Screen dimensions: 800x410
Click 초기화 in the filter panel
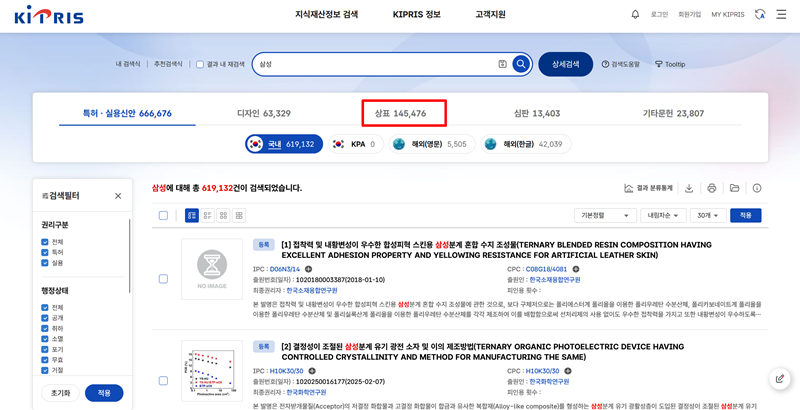click(x=60, y=393)
